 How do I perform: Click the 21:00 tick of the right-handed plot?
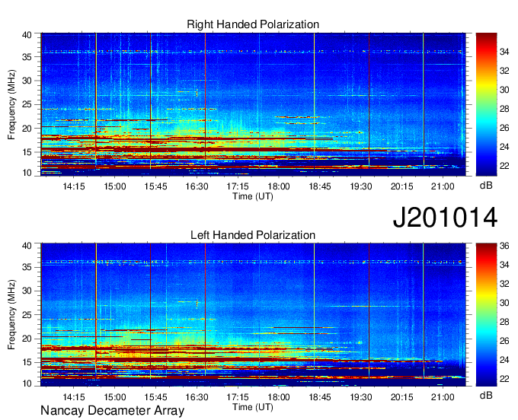click(443, 186)
